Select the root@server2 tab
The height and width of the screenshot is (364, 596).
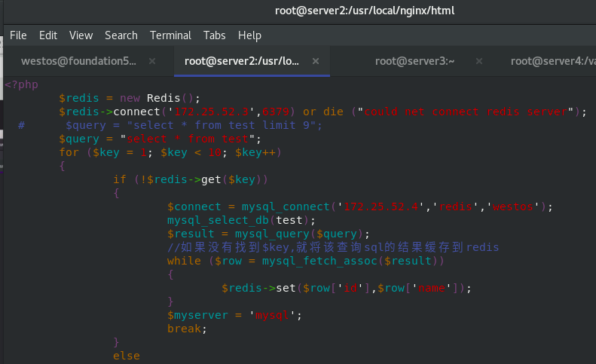coord(242,61)
